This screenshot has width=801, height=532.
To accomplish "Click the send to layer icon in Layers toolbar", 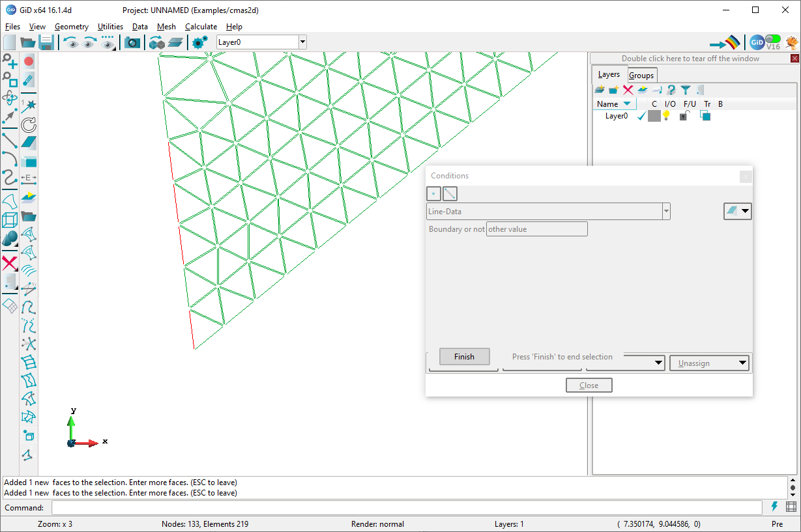I will pyautogui.click(x=657, y=90).
